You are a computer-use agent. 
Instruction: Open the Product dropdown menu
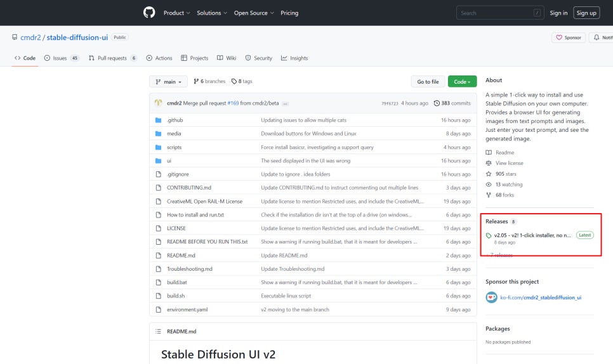tap(176, 13)
